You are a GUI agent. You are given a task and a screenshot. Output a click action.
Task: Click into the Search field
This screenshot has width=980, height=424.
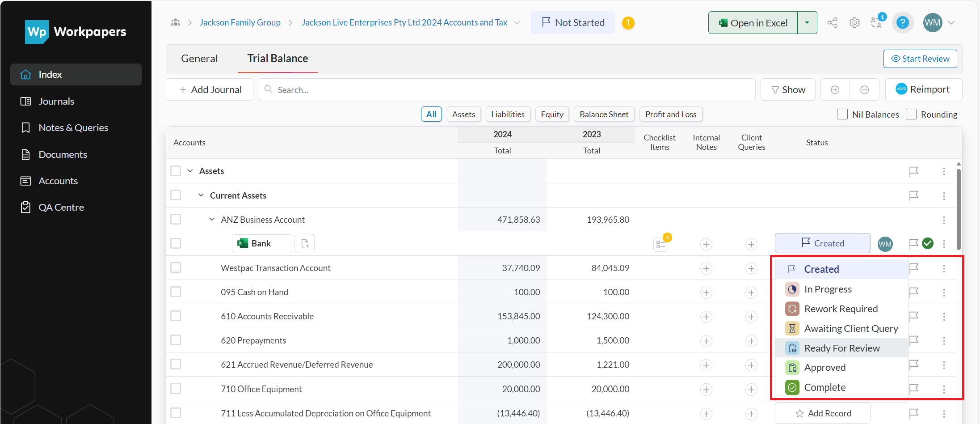(507, 90)
